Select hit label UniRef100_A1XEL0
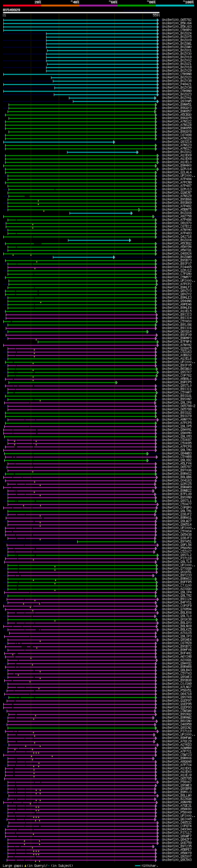 coord(177,162)
